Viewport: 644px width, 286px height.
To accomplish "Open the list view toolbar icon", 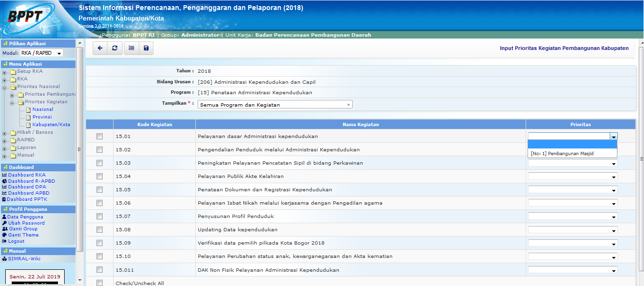I will (x=131, y=48).
